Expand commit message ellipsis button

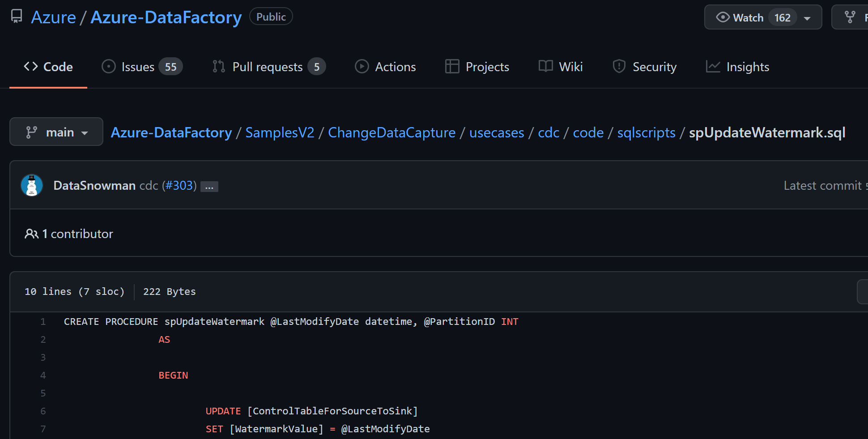pyautogui.click(x=209, y=187)
